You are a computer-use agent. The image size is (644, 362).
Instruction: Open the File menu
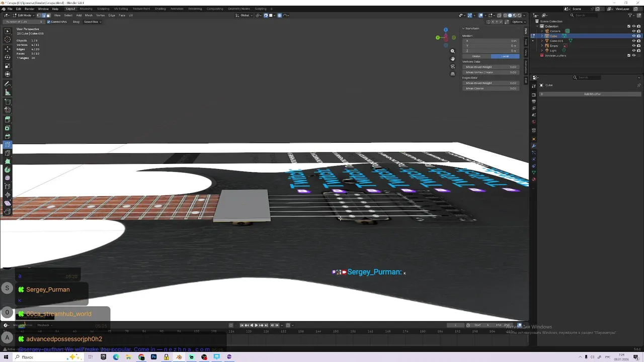click(x=10, y=9)
